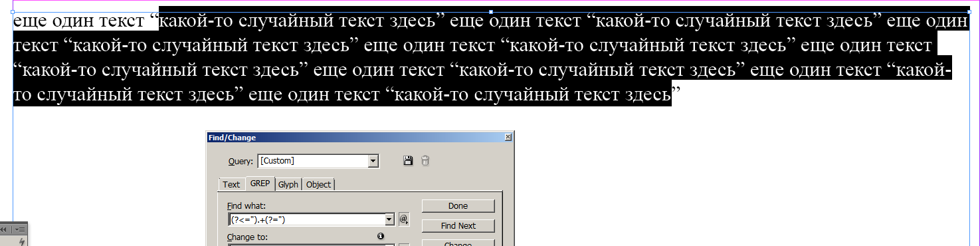
Task: Open the Object tab
Action: (x=318, y=184)
